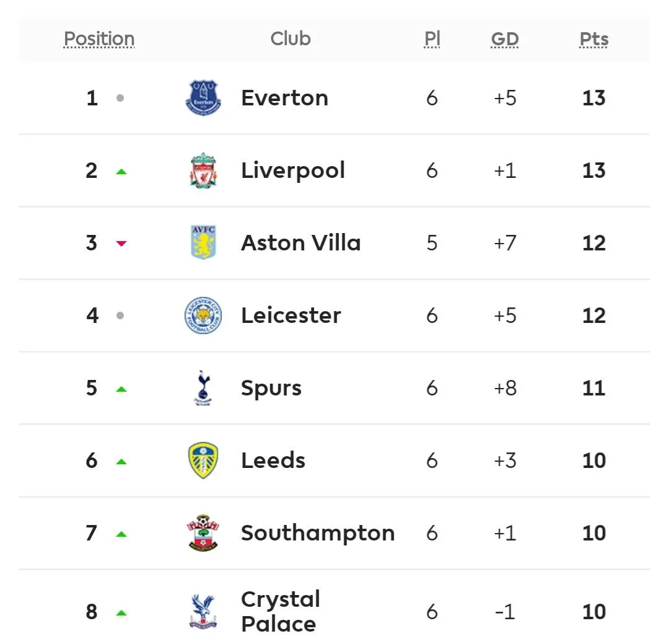Click the Liverpool club crest
Screen dimensions: 650x644
203,170
